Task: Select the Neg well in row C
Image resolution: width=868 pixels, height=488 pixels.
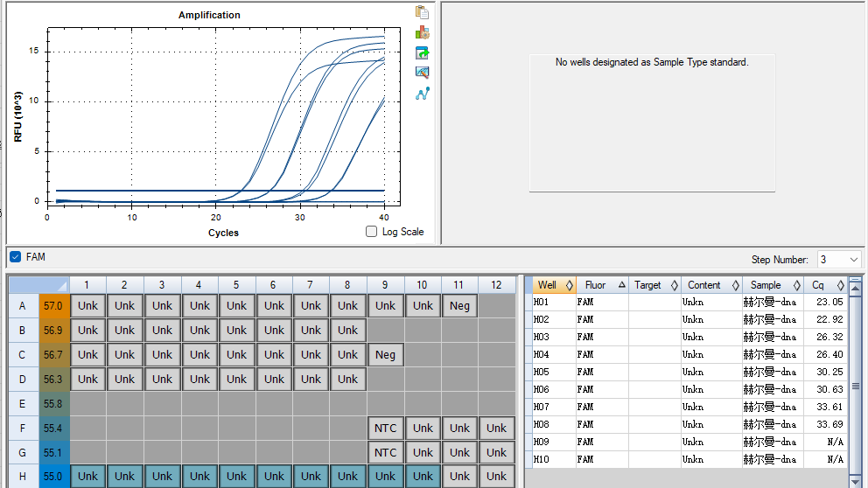Action: [x=385, y=355]
